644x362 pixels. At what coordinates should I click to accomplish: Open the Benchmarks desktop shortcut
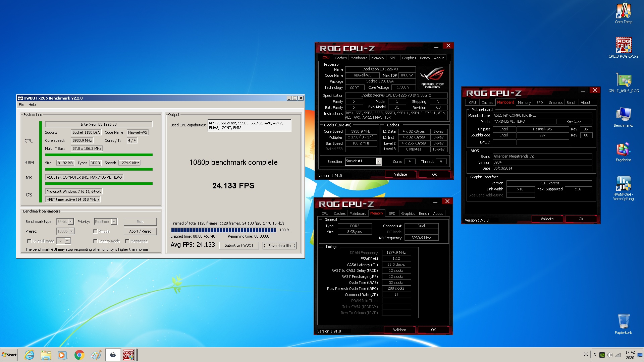pos(623,117)
